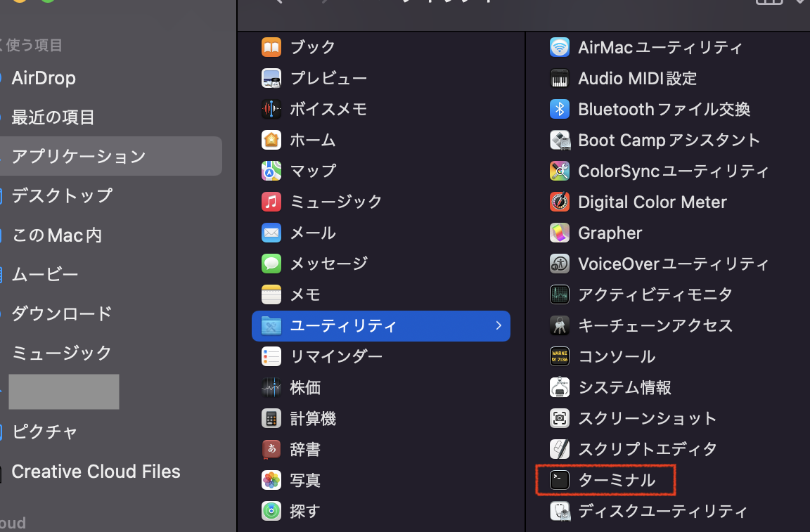Click the 株価 app icon
Image resolution: width=810 pixels, height=532 pixels.
coord(271,387)
